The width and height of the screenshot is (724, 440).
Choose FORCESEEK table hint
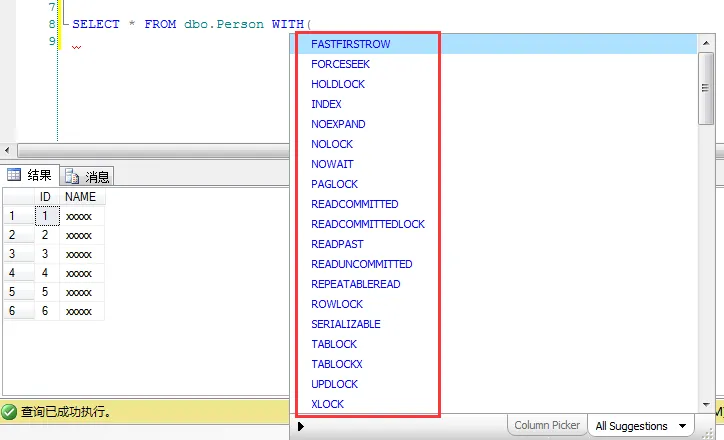(340, 64)
